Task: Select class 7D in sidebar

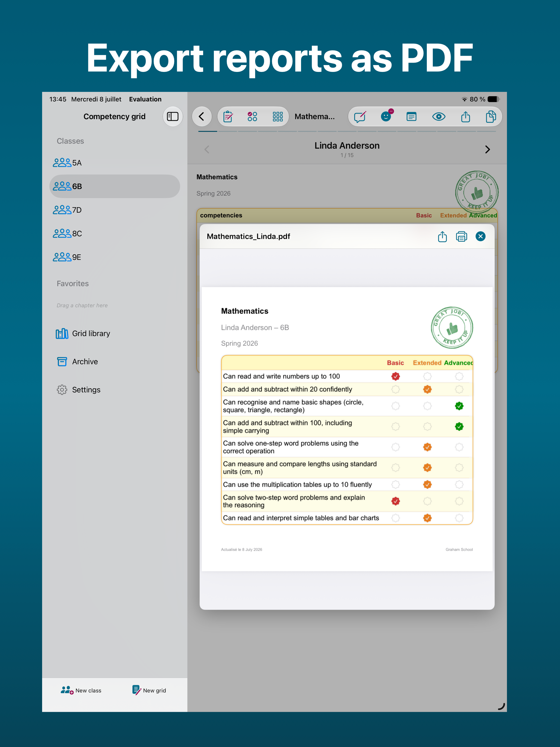Action: 115,210
